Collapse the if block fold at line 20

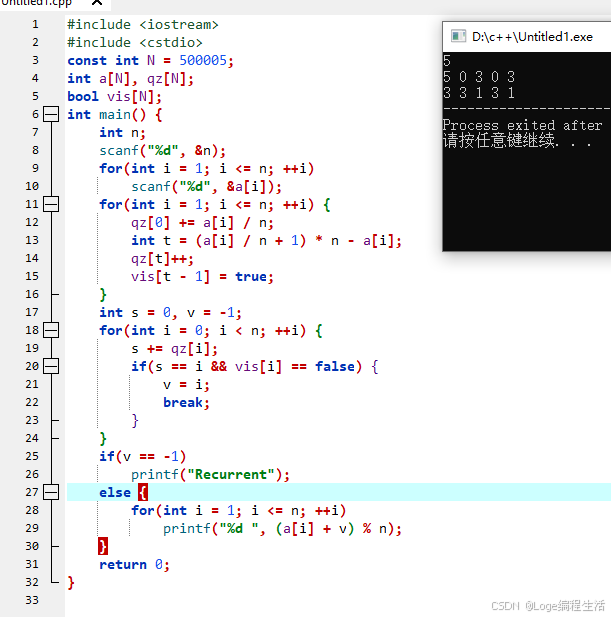click(x=51, y=366)
